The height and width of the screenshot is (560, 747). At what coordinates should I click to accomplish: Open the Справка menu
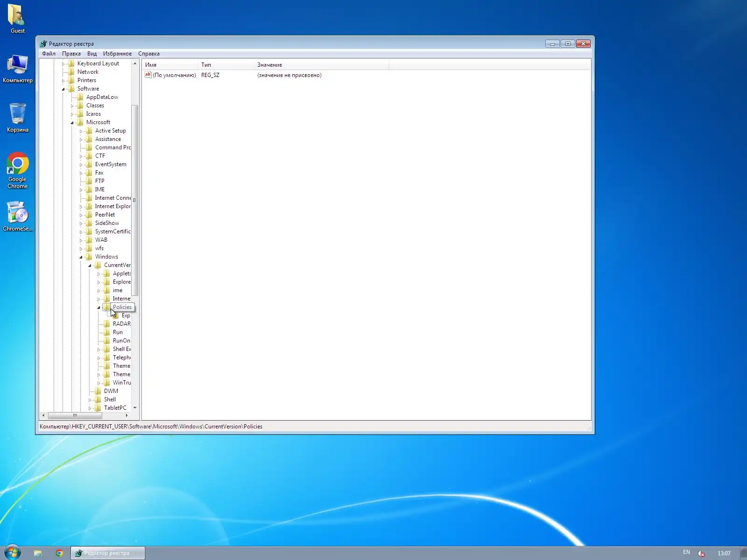(149, 54)
